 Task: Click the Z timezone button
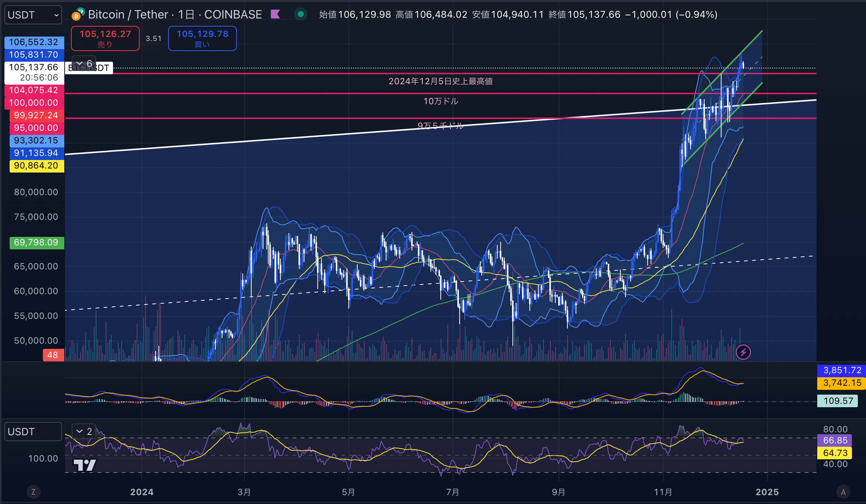[x=33, y=492]
